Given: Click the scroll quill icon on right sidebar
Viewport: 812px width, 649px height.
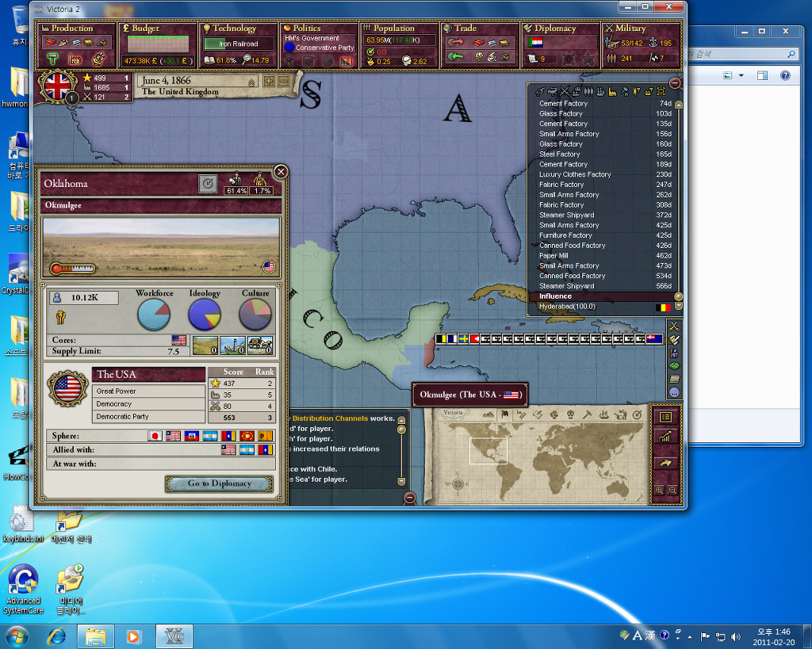Looking at the screenshot, I should click(674, 339).
